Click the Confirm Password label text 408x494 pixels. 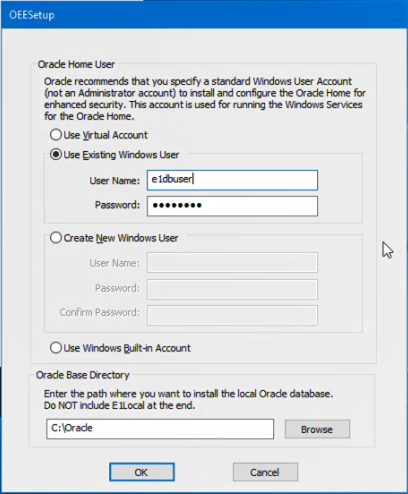pyautogui.click(x=100, y=312)
